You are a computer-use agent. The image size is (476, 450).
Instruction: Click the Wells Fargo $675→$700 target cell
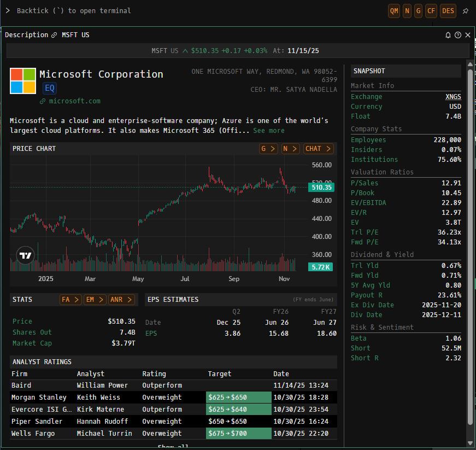[x=239, y=434]
